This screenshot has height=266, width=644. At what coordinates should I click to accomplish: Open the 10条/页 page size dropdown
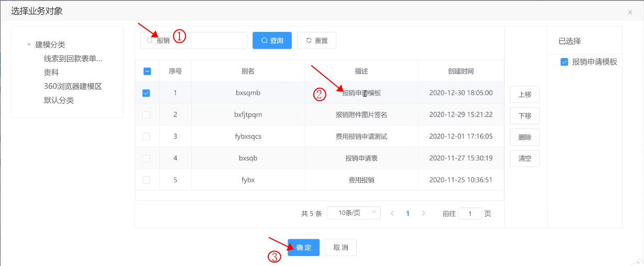[x=354, y=213]
